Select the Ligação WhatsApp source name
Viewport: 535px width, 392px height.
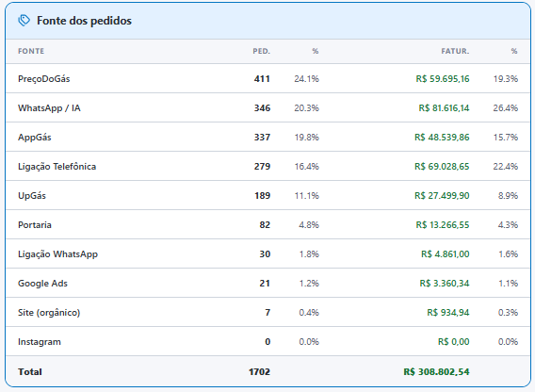click(x=58, y=254)
